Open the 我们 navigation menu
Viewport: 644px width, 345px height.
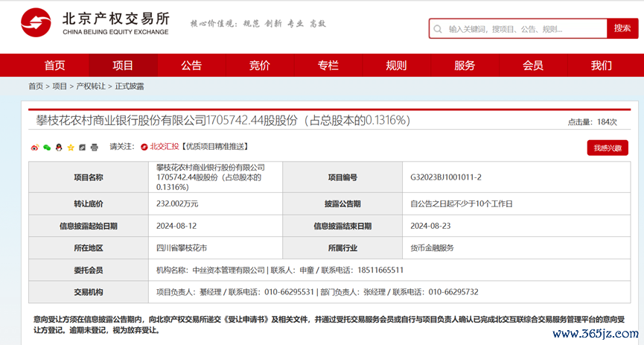pyautogui.click(x=602, y=65)
